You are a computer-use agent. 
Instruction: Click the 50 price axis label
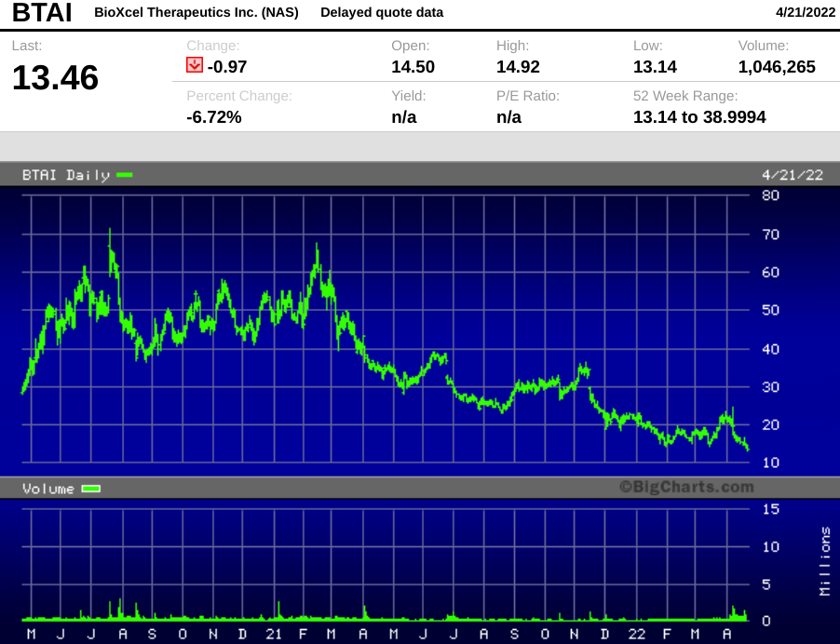pos(770,310)
